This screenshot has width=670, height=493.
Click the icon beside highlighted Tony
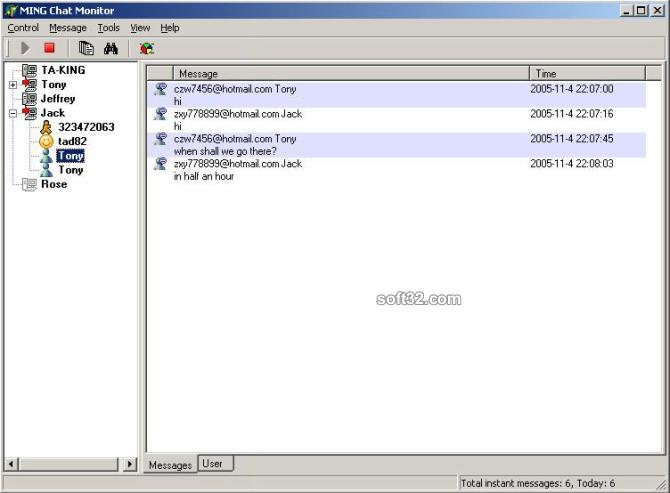pyautogui.click(x=46, y=156)
